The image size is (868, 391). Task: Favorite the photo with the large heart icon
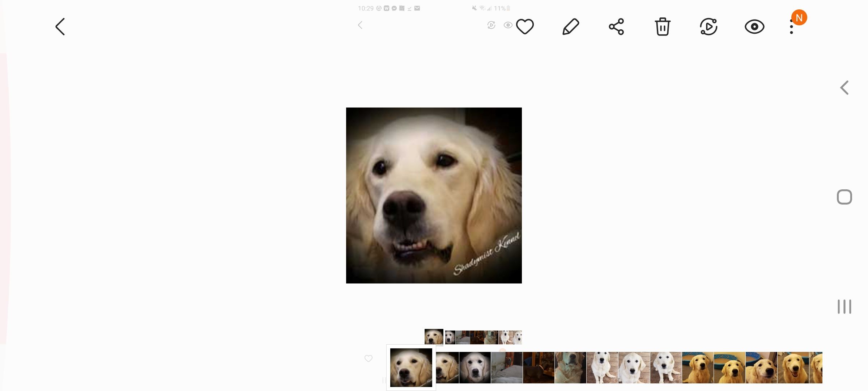point(525,27)
